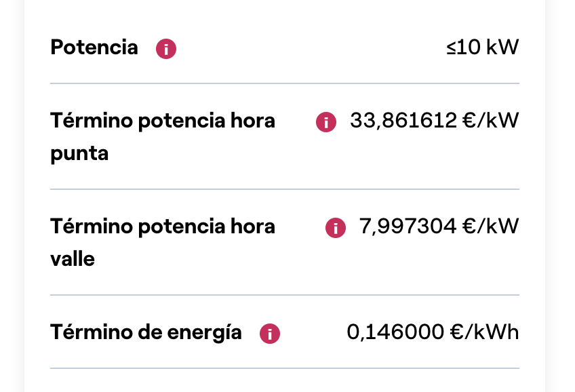Click the word 'valle' on the second line
Screen dimensions: 575x392
(x=73, y=259)
